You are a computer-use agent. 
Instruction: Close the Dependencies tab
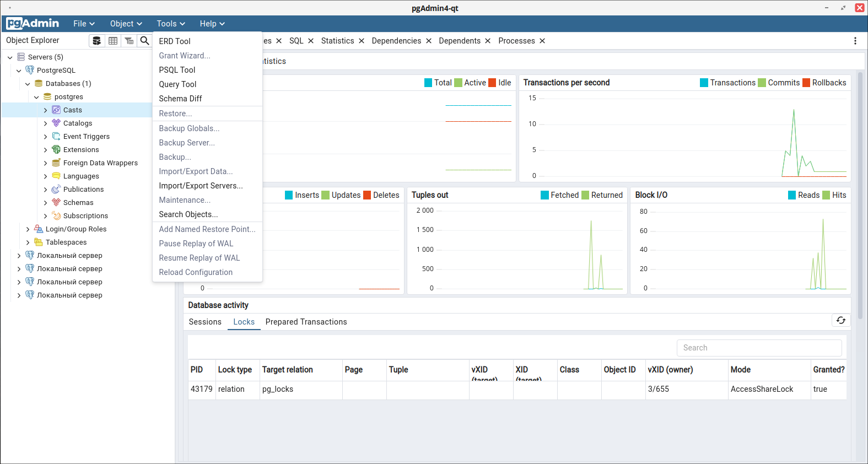click(x=428, y=41)
